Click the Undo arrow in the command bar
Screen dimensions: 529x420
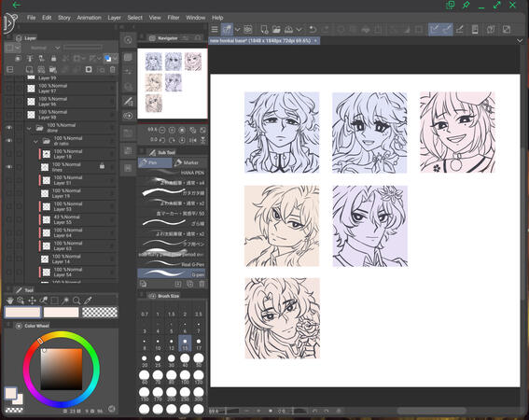[x=313, y=30]
